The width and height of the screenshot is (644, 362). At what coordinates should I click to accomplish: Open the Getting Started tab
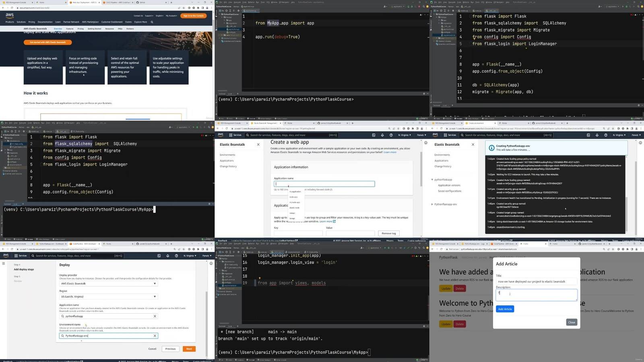coord(94,29)
